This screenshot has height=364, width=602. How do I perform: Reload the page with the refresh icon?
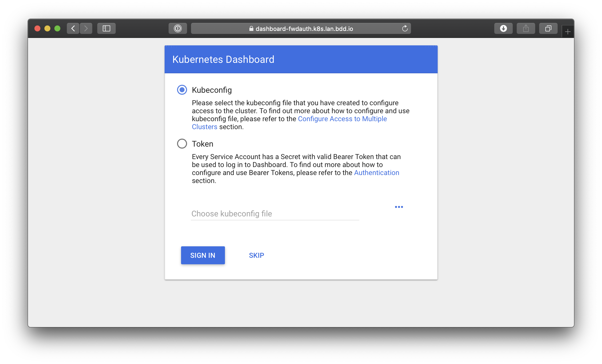coord(405,28)
